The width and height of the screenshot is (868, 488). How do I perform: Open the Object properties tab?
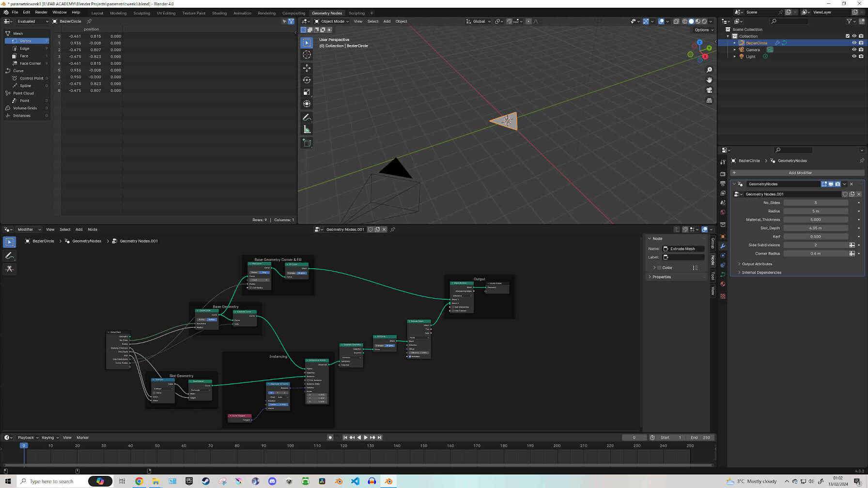point(723,236)
